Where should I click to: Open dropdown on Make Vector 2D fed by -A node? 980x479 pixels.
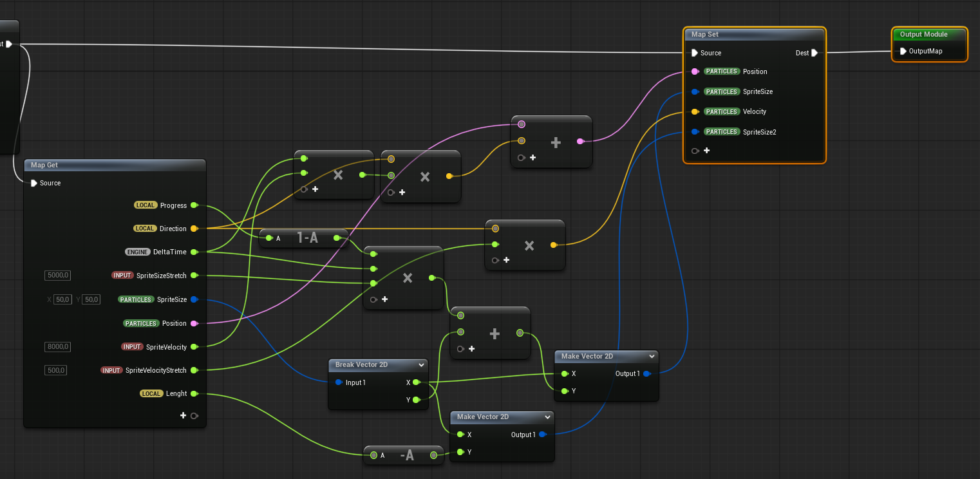pyautogui.click(x=546, y=417)
